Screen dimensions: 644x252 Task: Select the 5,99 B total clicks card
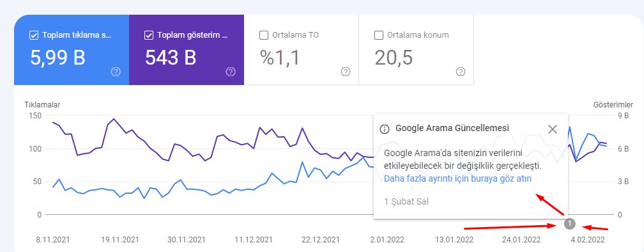(x=72, y=50)
